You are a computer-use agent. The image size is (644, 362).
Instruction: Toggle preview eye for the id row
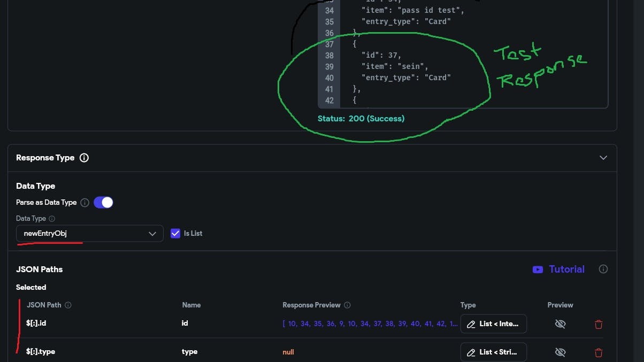[x=560, y=324]
